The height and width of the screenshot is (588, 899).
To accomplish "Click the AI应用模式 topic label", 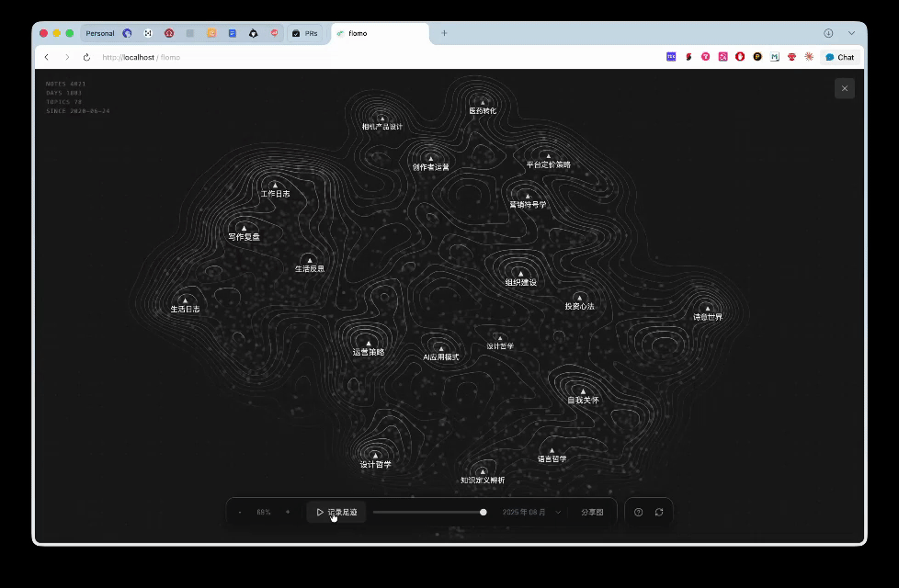I will pos(441,357).
